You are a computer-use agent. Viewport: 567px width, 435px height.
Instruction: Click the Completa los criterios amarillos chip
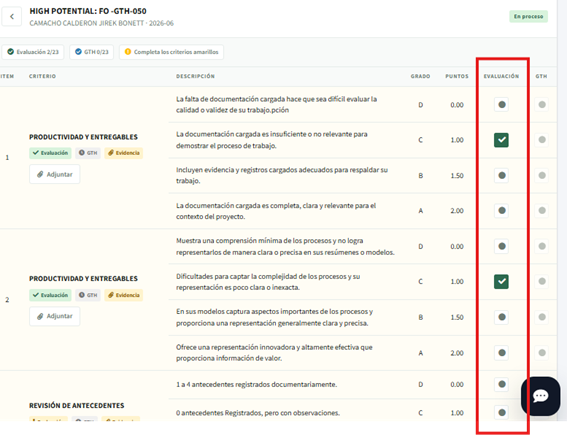pos(171,52)
